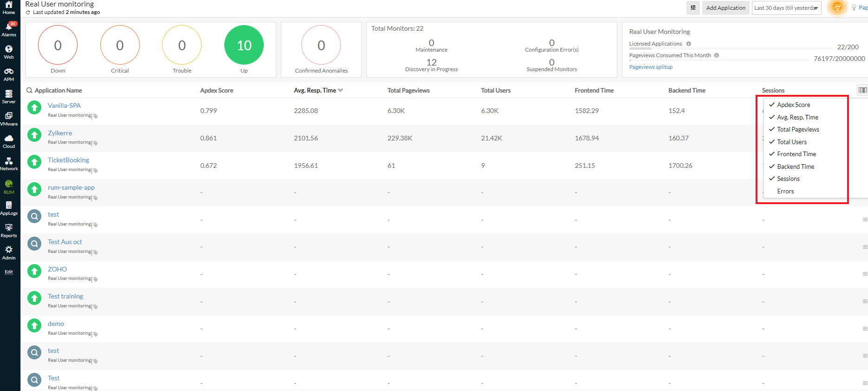Open the Cloud monitoring icon
The image size is (868, 391).
[9, 140]
